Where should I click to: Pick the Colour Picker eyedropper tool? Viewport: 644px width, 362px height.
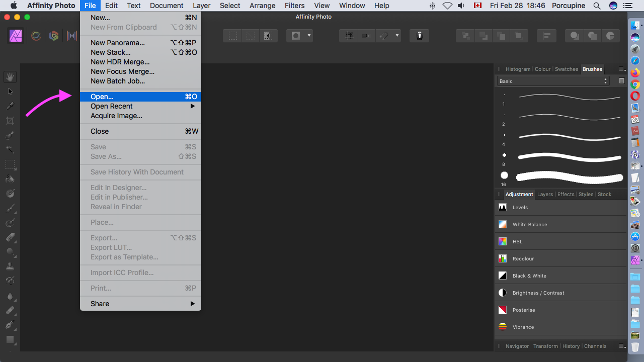pyautogui.click(x=10, y=106)
